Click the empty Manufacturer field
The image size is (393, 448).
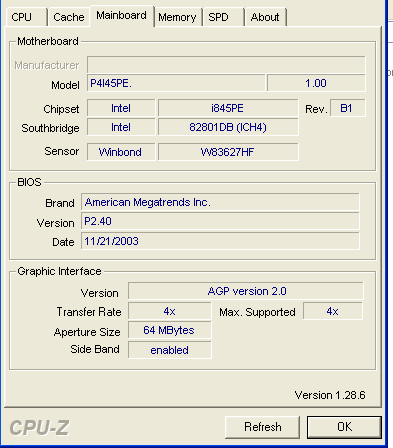pyautogui.click(x=226, y=65)
